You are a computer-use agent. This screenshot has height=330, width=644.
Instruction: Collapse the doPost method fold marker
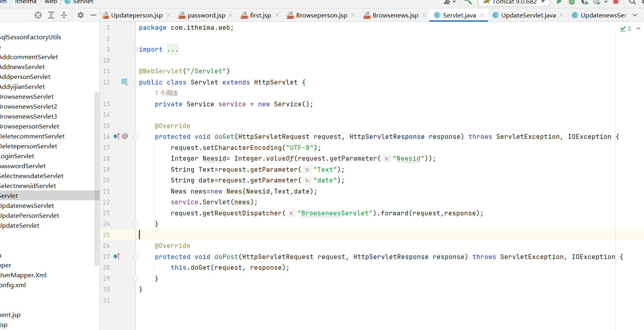[x=136, y=257]
